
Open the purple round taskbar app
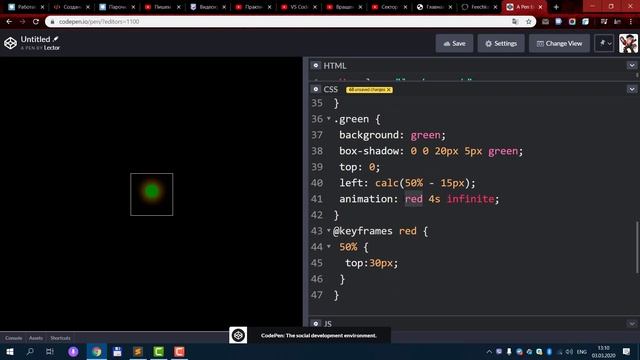(x=73, y=351)
